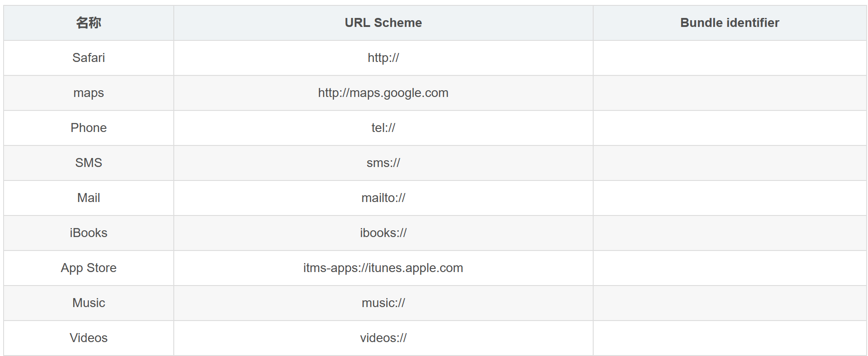Click the sms:// scheme text
Image resolution: width=868 pixels, height=356 pixels.
pos(383,163)
